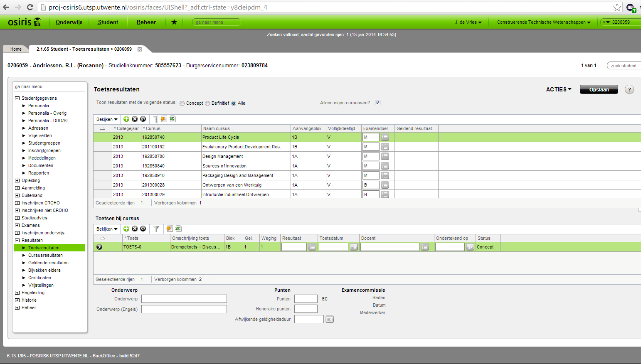This screenshot has width=641, height=364.
Task: Open Certificaten in sidebar
Action: click(39, 278)
